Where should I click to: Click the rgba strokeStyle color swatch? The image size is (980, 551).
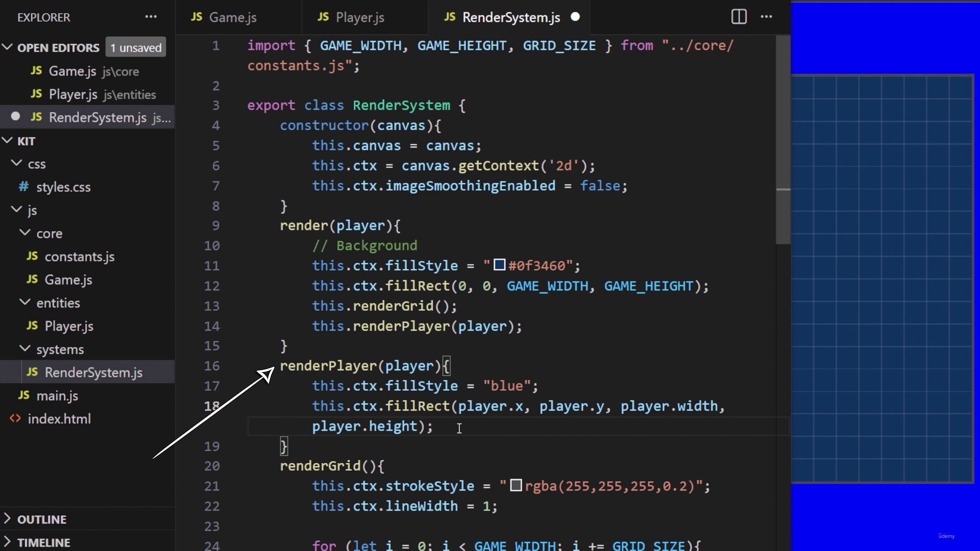(516, 485)
